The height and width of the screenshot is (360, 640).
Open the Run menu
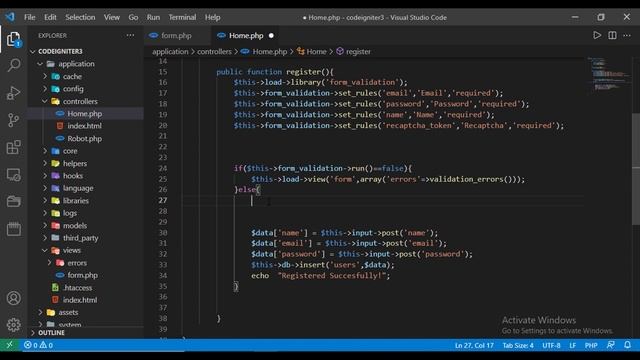pyautogui.click(x=153, y=17)
